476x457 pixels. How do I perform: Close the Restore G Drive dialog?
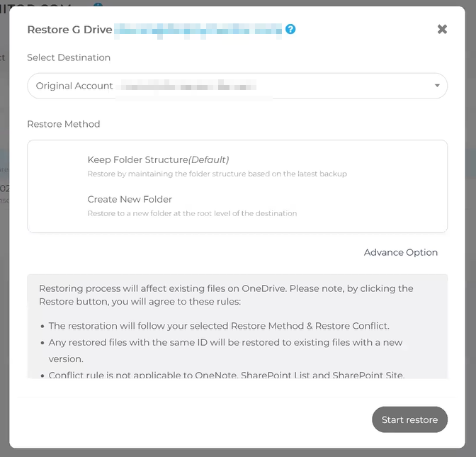442,29
